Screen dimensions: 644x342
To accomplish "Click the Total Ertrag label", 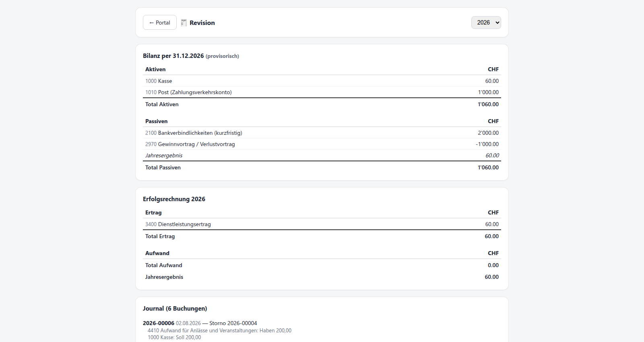I will (160, 236).
